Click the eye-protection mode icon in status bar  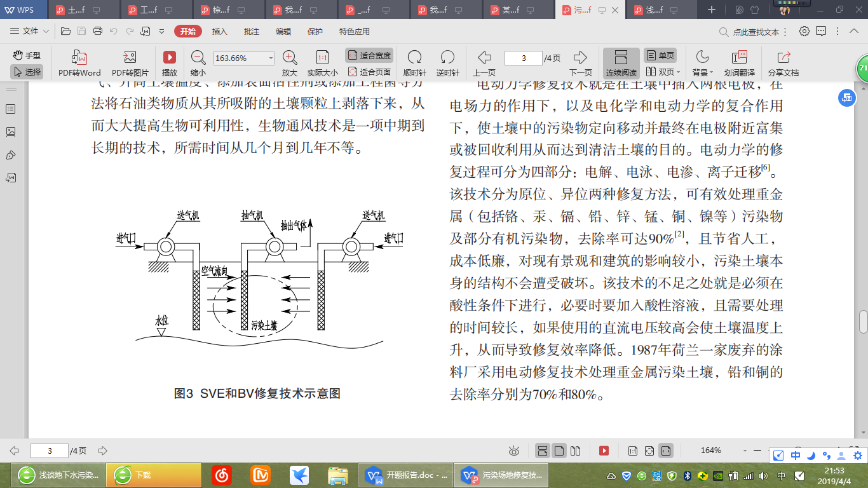click(x=514, y=451)
